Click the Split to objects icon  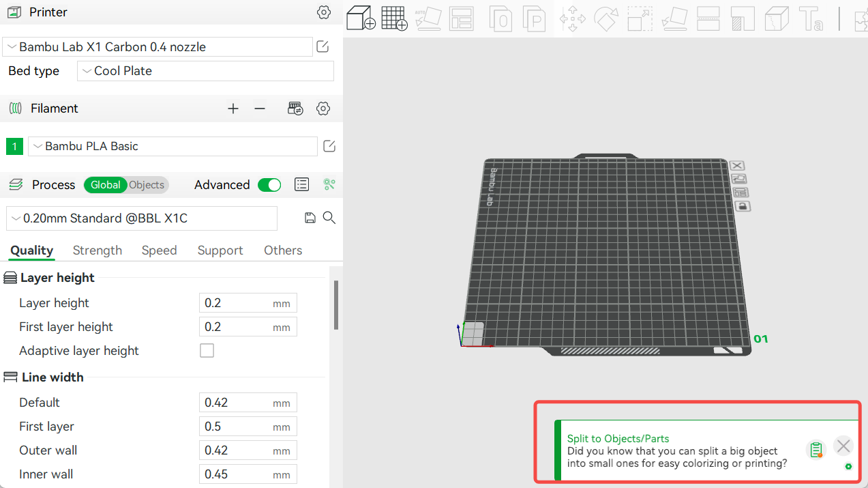502,18
